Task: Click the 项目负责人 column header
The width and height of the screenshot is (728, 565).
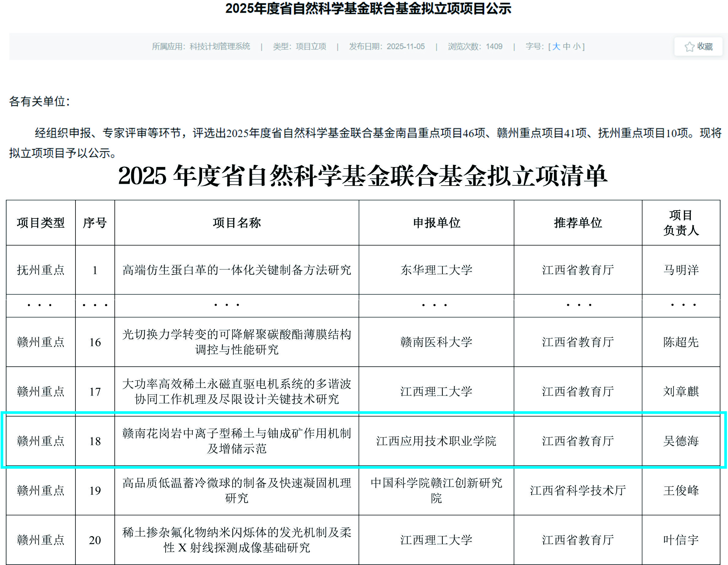Action: tap(681, 223)
